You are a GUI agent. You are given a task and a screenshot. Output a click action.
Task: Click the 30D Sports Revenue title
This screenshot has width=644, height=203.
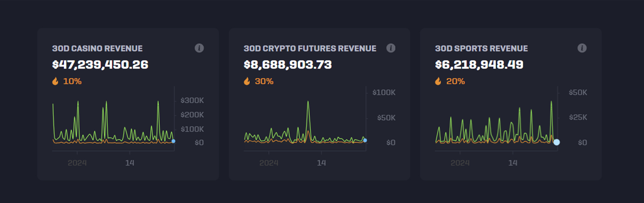(x=481, y=48)
